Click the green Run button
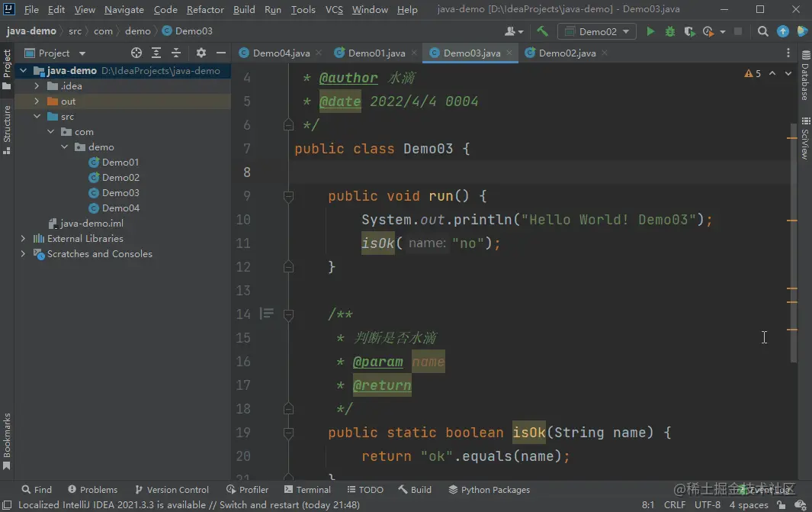The image size is (812, 512). (x=650, y=31)
